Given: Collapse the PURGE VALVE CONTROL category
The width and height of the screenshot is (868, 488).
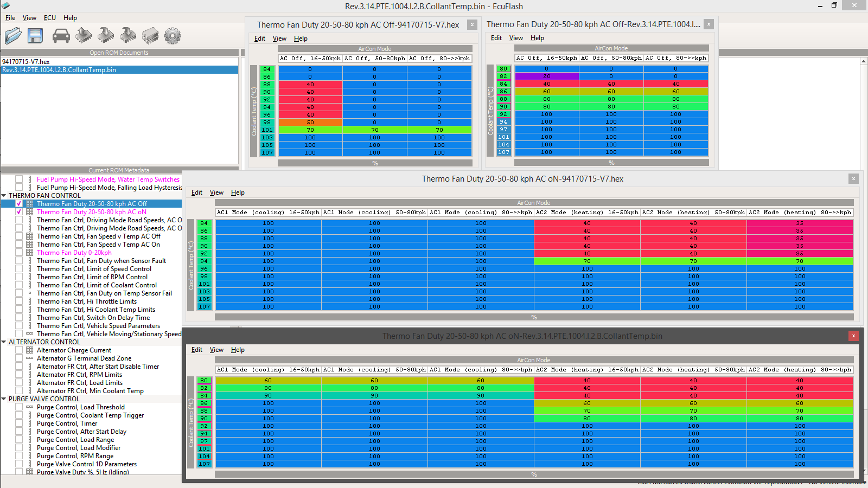Looking at the screenshot, I should point(4,399).
